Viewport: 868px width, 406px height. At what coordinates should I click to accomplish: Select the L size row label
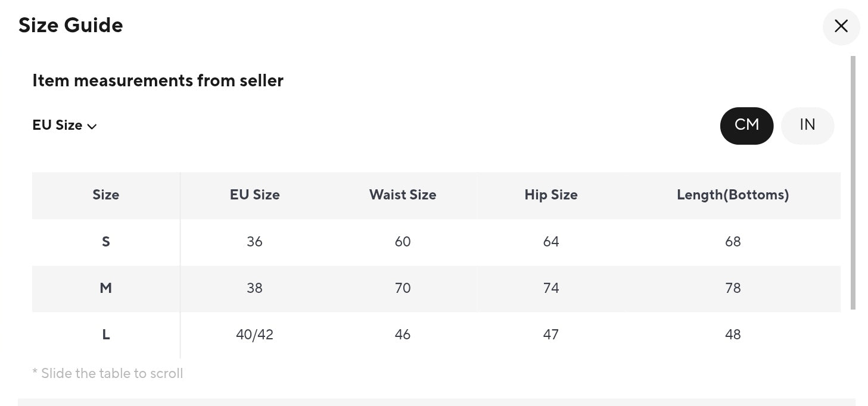106,335
